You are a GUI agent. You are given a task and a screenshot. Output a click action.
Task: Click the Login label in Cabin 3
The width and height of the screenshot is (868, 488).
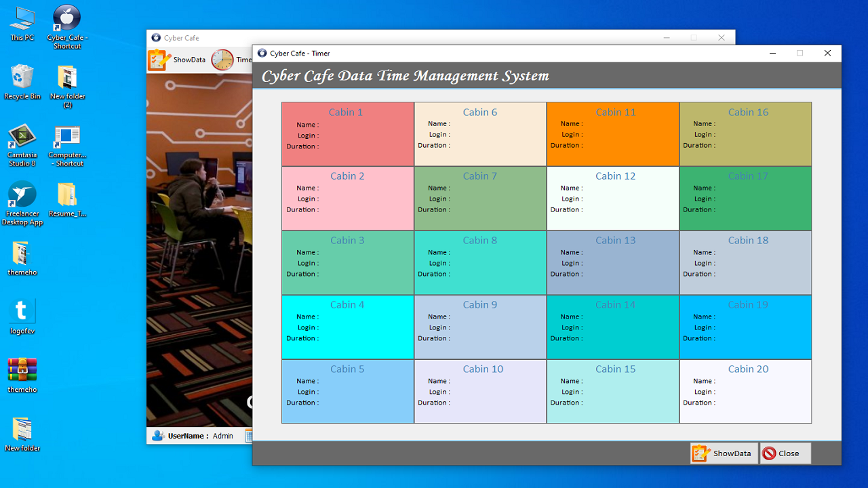308,264
